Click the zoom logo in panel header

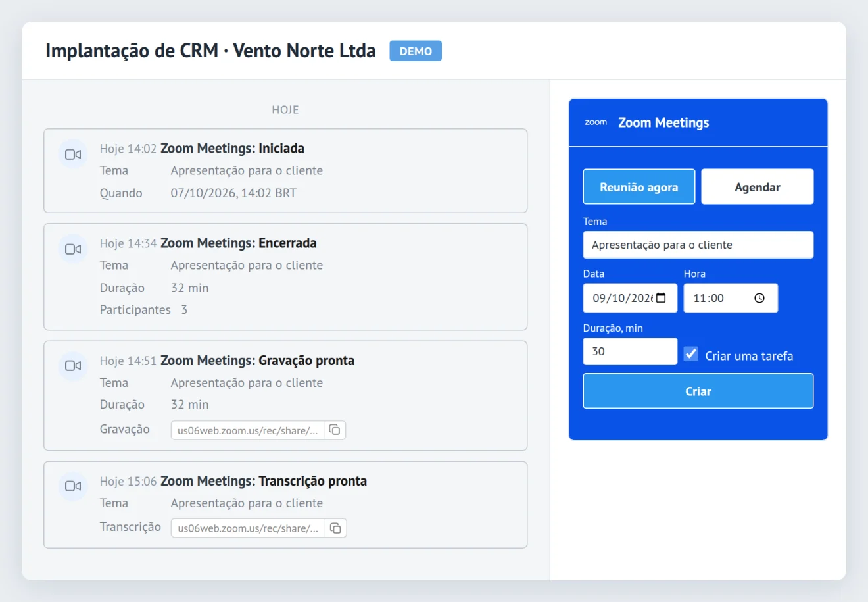596,122
